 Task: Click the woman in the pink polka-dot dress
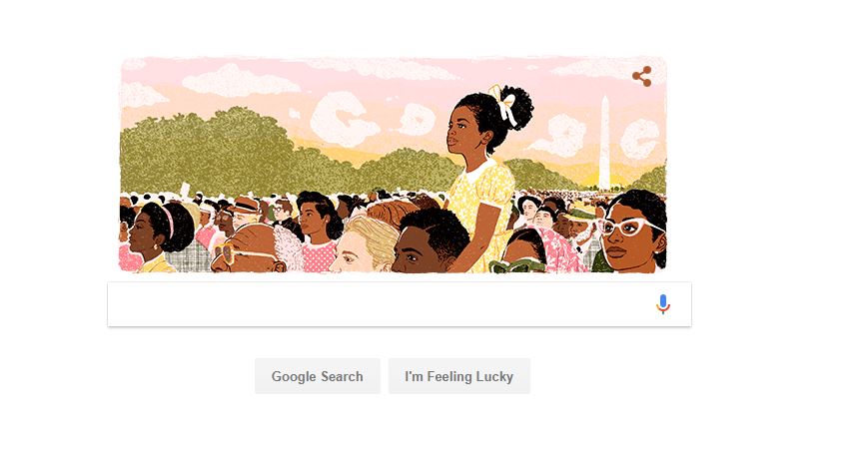tap(320, 231)
